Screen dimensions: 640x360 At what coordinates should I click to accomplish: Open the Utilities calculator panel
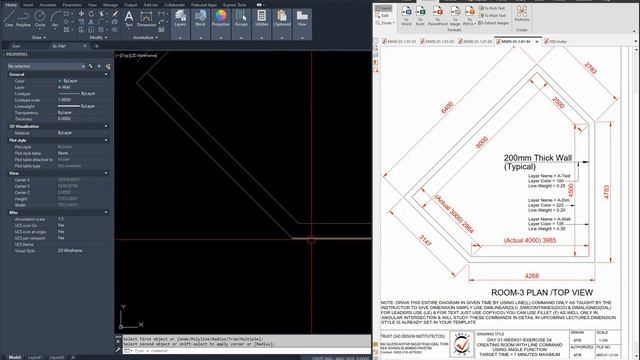tap(262, 24)
